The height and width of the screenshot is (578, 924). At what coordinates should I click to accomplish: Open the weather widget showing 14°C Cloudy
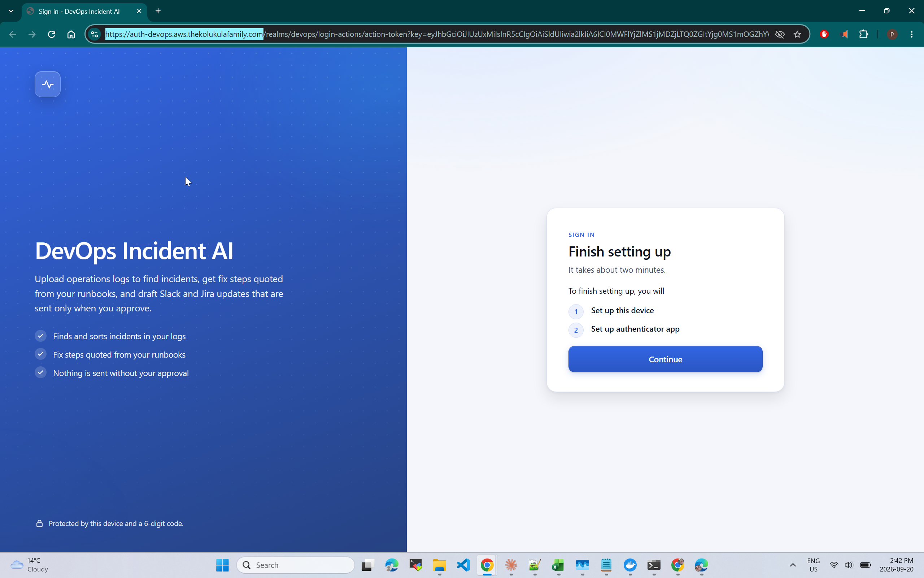[30, 565]
